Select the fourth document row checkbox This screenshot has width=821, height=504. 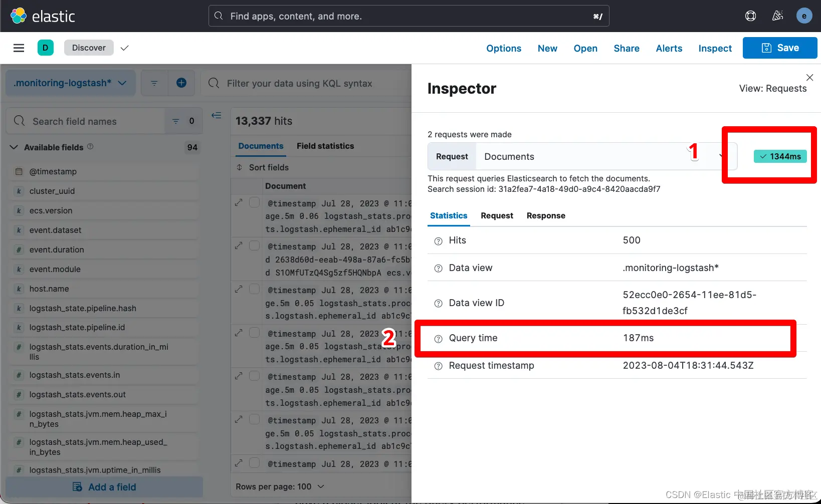pos(255,333)
